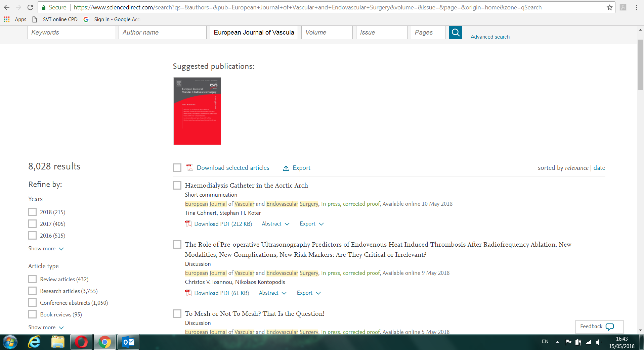Open Export dropdown for the Ultrasonography article
The height and width of the screenshot is (350, 644).
tap(308, 293)
